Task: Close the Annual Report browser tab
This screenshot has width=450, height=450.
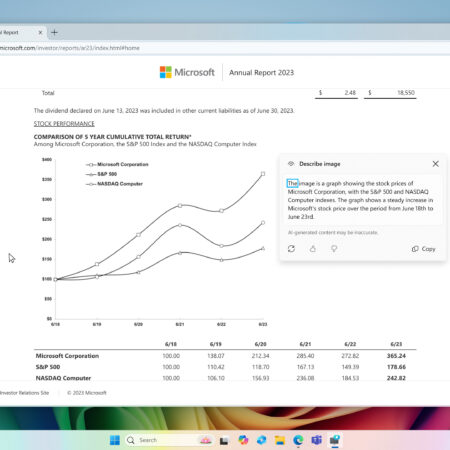Action: (40, 32)
